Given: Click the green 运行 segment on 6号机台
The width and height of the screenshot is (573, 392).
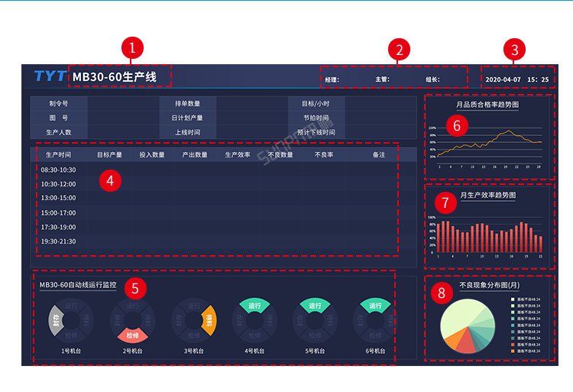Looking at the screenshot, I should pos(375,306).
